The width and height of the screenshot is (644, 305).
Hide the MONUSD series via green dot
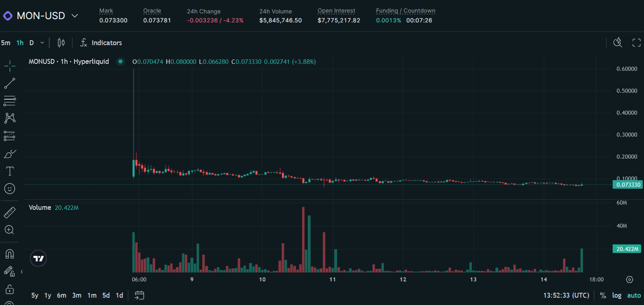tap(120, 61)
